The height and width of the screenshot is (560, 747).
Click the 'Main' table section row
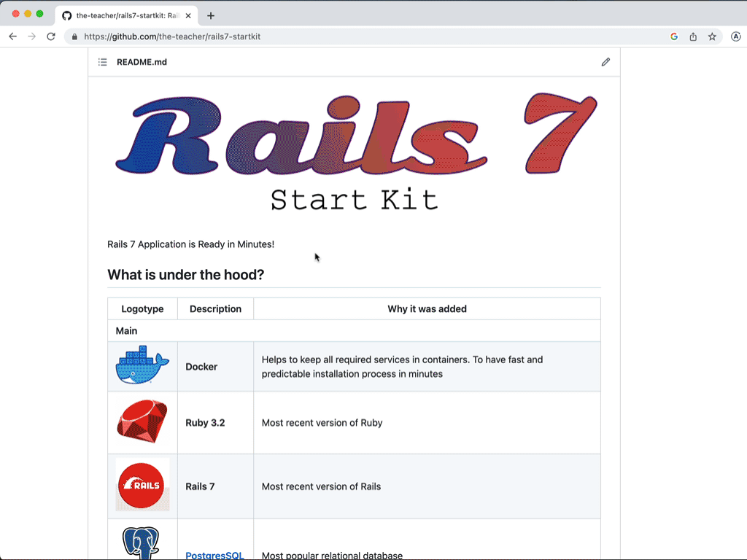tap(354, 330)
